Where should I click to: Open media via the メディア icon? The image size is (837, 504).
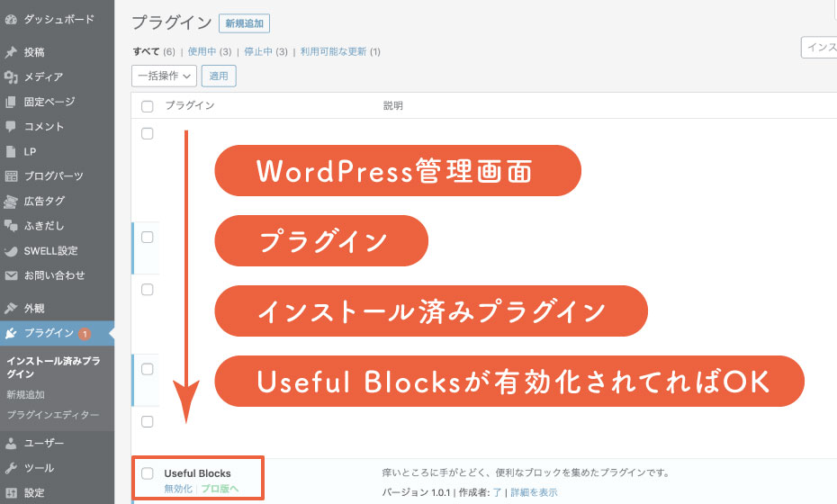pyautogui.click(x=11, y=77)
